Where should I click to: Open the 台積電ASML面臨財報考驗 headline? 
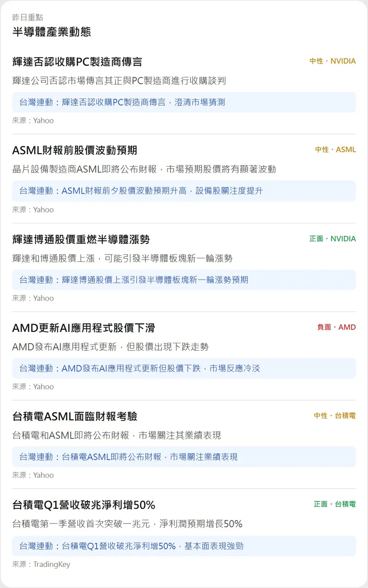click(x=75, y=416)
